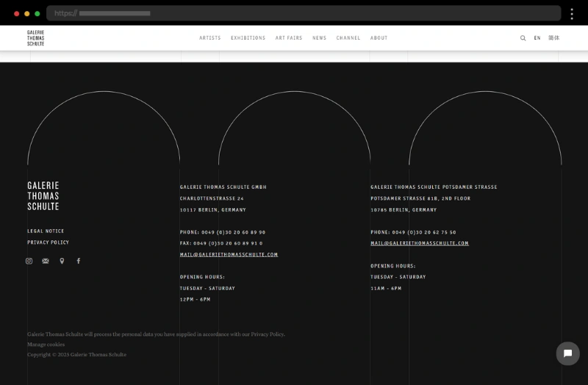Image resolution: width=588 pixels, height=385 pixels.
Task: Click fax number '0049 (0)30 20 60 89 91 0'
Action: click(x=228, y=243)
